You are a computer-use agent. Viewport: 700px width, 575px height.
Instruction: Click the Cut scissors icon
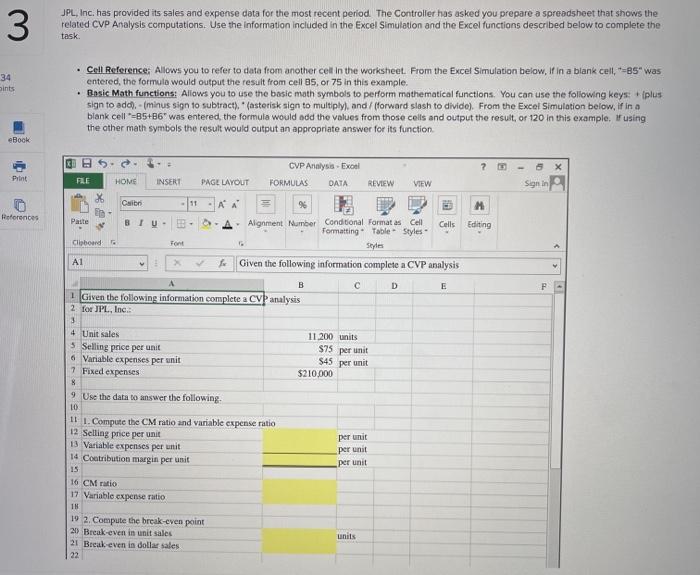(100, 198)
